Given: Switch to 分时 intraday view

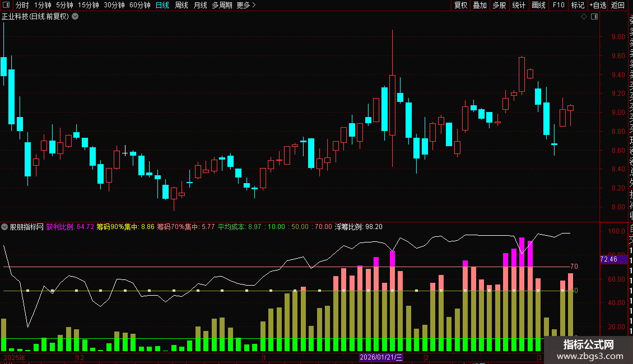Looking at the screenshot, I should pyautogui.click(x=22, y=5).
